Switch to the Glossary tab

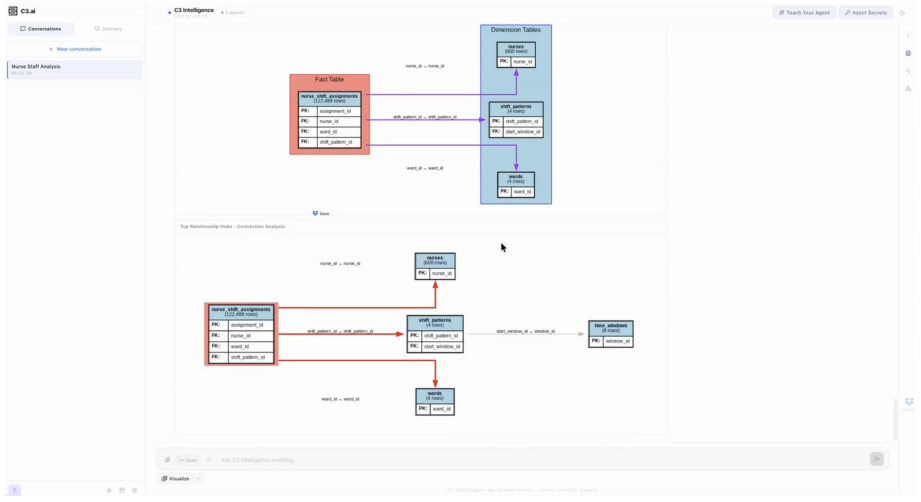pyautogui.click(x=109, y=29)
